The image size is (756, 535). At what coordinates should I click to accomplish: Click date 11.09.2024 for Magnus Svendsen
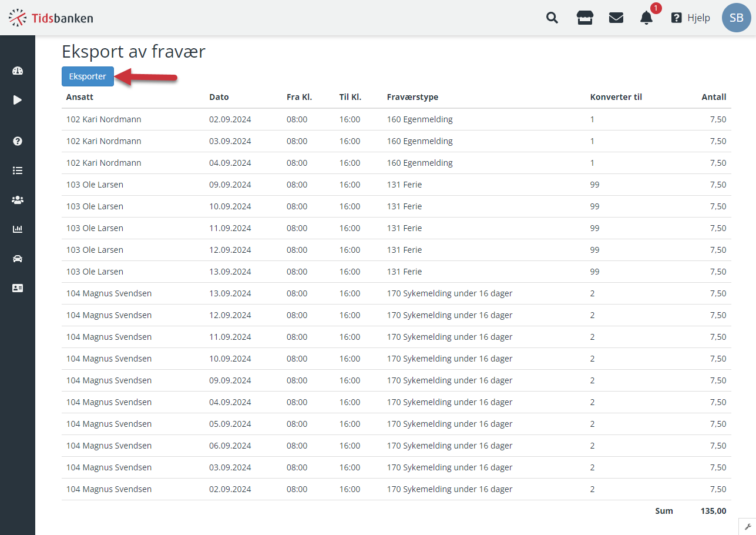point(230,337)
